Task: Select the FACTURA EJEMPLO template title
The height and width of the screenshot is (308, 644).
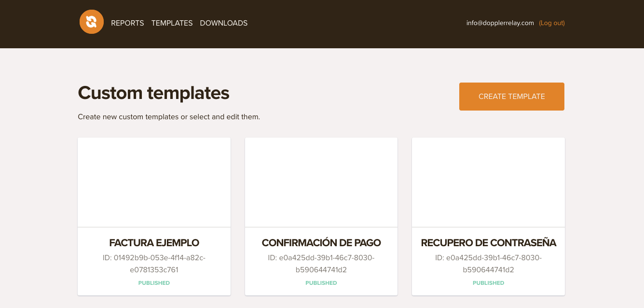Action: [154, 243]
